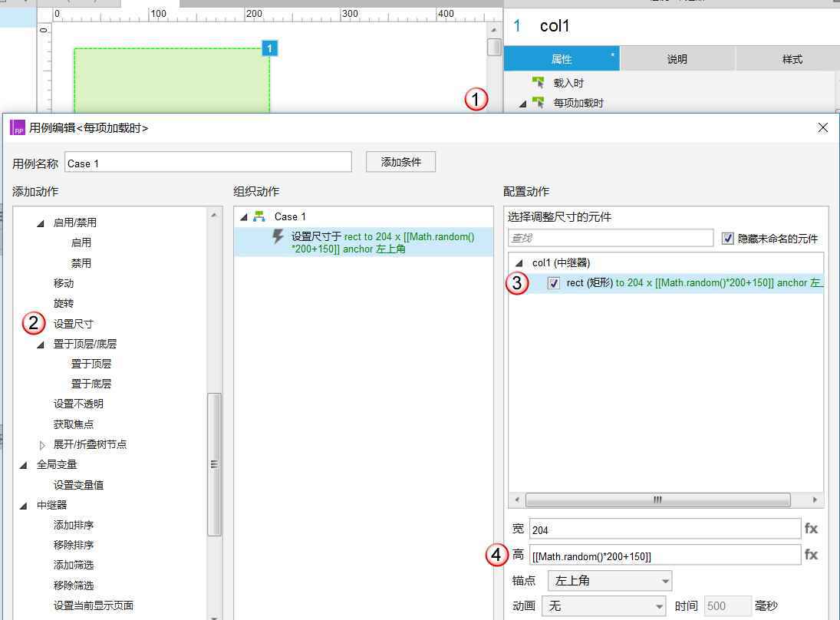The width and height of the screenshot is (840, 620).
Task: Collapse the 中继器 actions section
Action: point(23,506)
